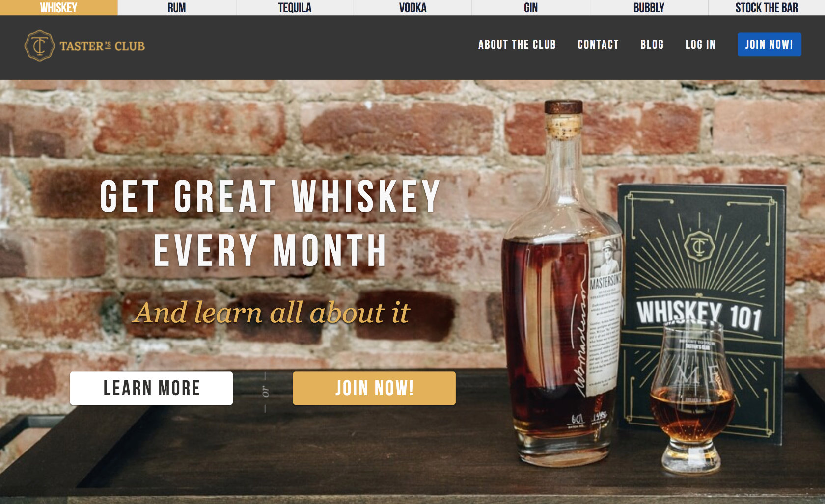Go to the Contact page
This screenshot has height=504, width=825.
598,45
